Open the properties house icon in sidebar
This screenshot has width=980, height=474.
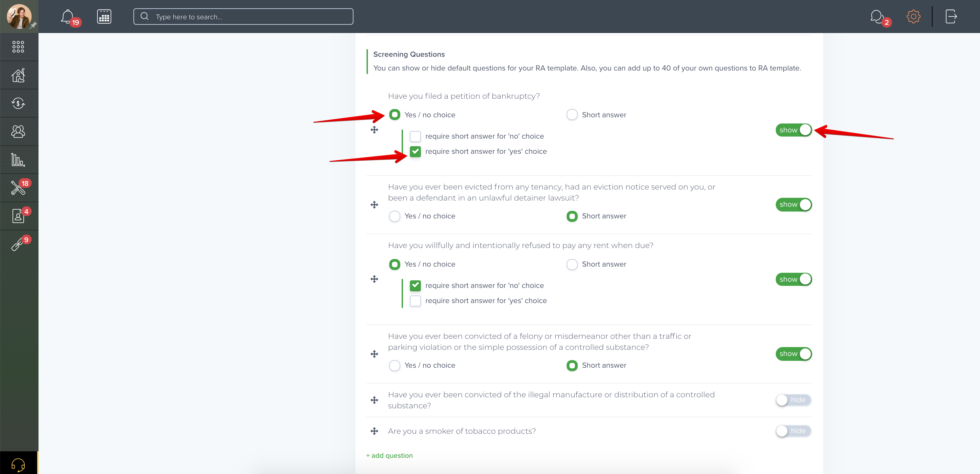[x=18, y=75]
